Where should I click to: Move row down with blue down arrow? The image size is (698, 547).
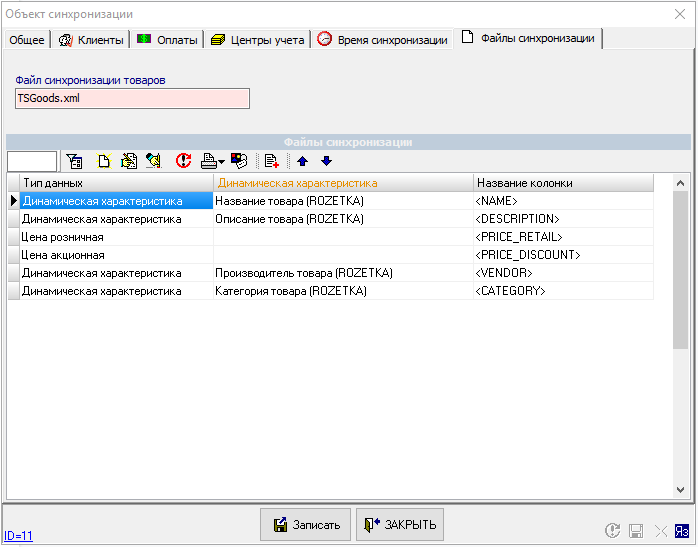pos(326,161)
